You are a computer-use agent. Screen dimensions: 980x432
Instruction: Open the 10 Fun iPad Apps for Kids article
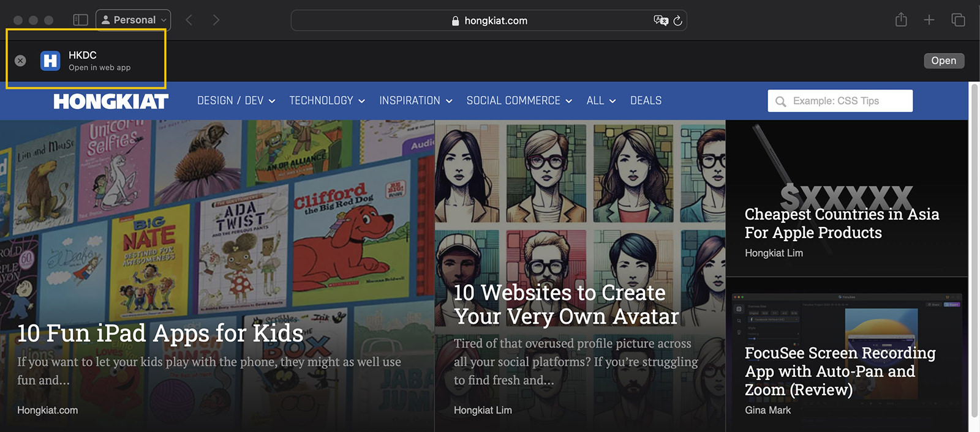click(x=160, y=333)
